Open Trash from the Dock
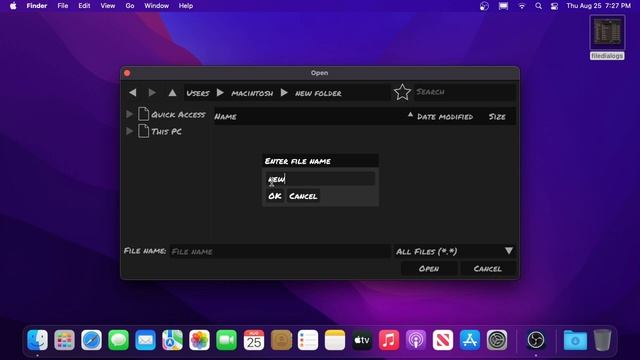The width and height of the screenshot is (640, 360). [x=602, y=340]
